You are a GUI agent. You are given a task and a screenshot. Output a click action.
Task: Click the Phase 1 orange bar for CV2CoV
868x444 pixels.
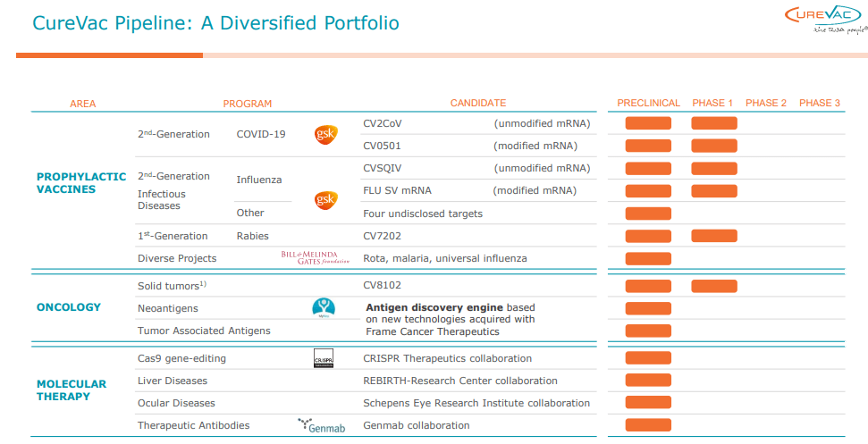[x=713, y=122]
